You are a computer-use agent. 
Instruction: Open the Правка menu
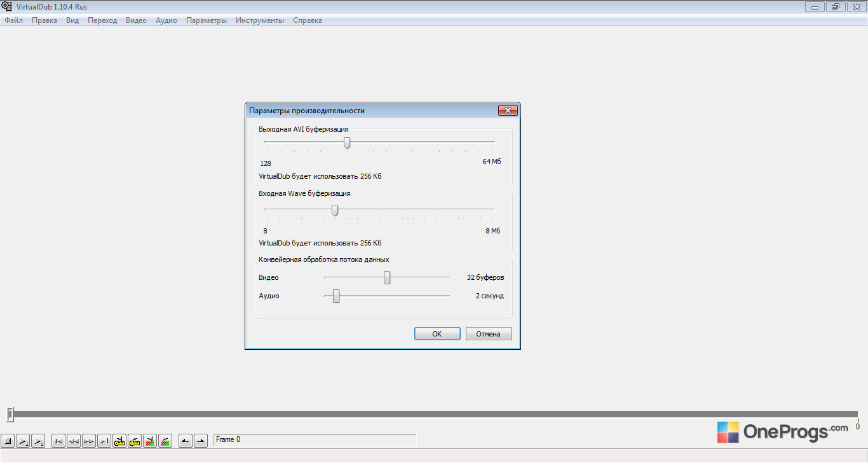[x=44, y=20]
